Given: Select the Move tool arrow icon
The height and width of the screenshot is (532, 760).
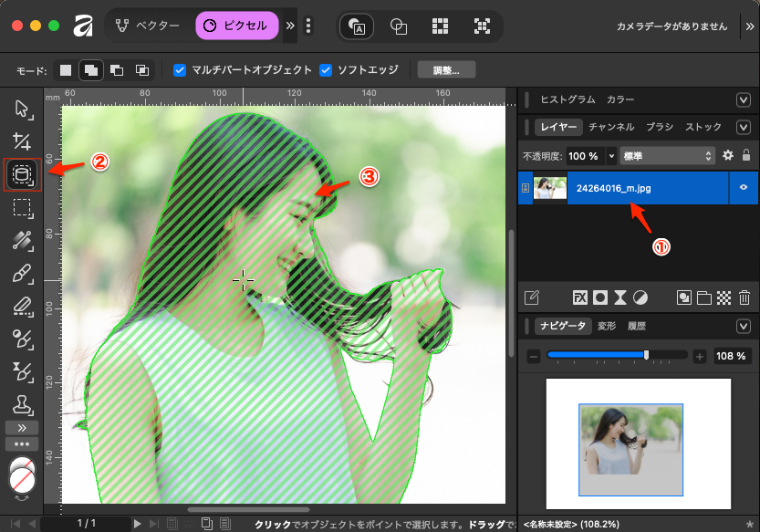Looking at the screenshot, I should pos(23,110).
